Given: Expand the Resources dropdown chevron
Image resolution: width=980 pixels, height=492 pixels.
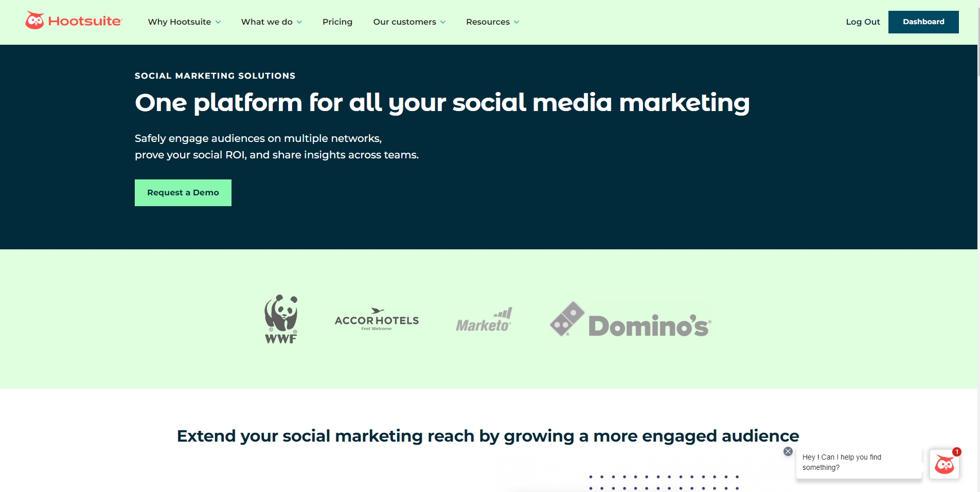Looking at the screenshot, I should point(516,22).
